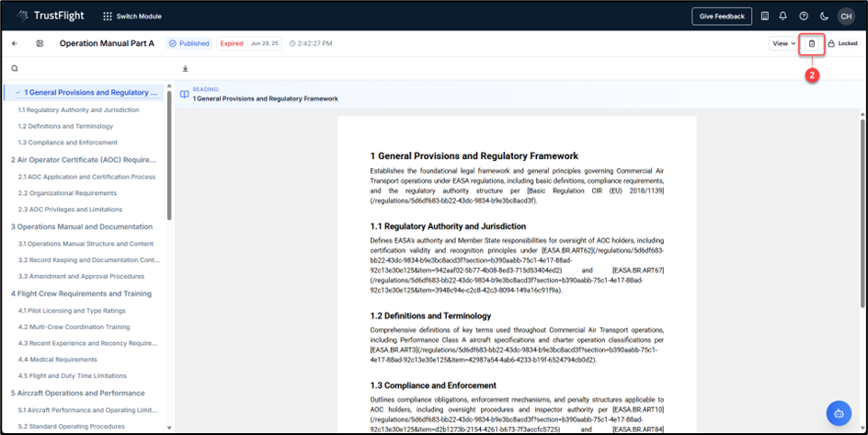
Task: Select 2 Air Operator Certificate chapter
Action: 84,159
